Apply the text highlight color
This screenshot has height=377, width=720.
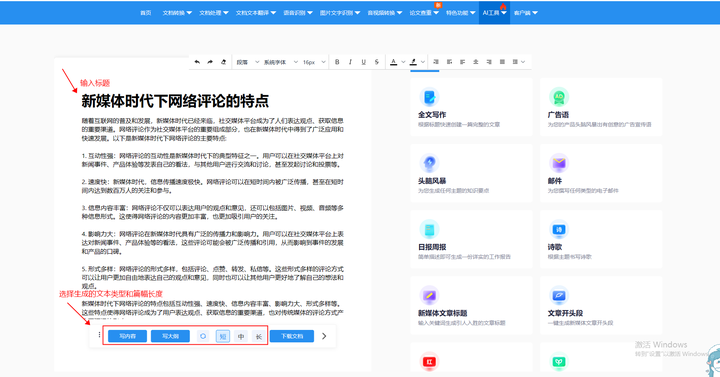tap(413, 62)
